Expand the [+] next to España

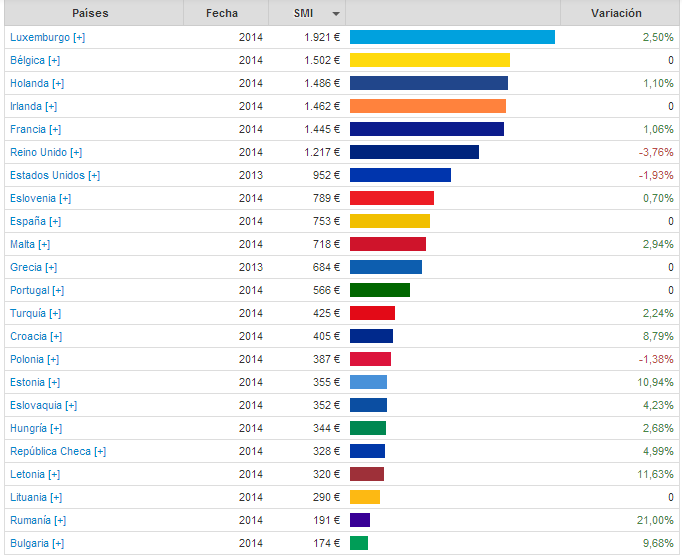pos(54,221)
